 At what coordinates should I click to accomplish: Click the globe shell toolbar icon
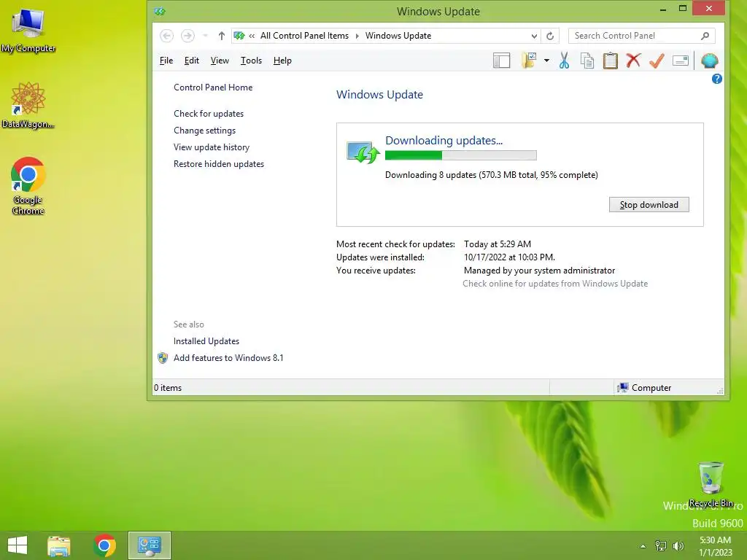point(709,61)
